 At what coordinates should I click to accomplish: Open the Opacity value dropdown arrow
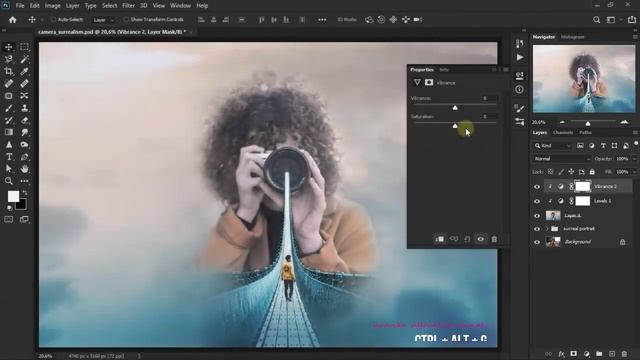[x=634, y=159]
